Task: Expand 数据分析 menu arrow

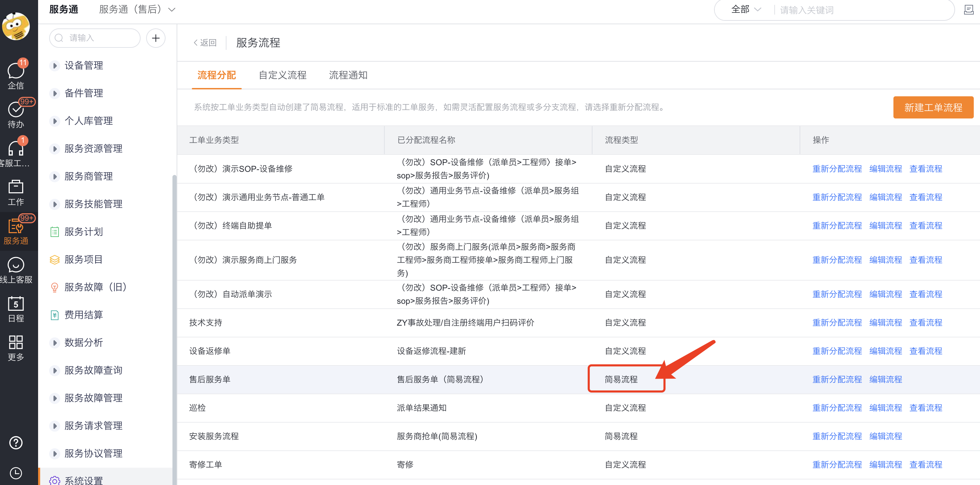Action: point(55,343)
